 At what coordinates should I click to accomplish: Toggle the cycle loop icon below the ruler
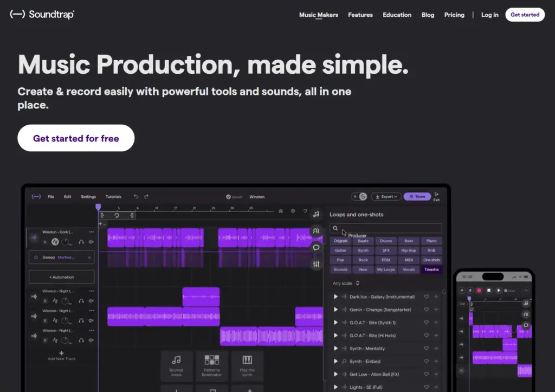[117, 215]
